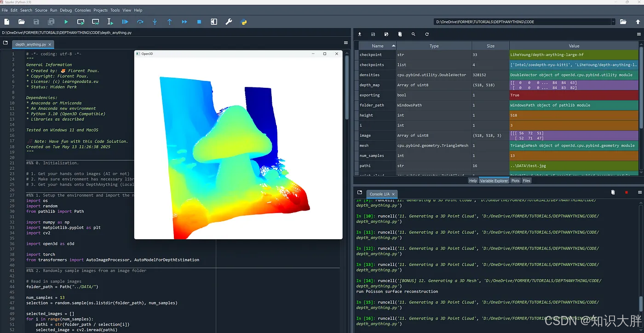Open the PYTHONPATH manager Python icon

[244, 22]
